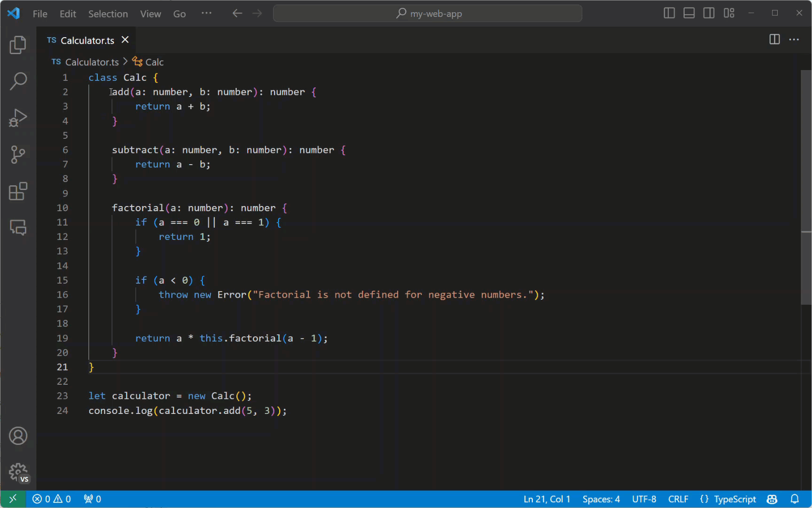
Task: Open the Selection menu
Action: [108, 14]
